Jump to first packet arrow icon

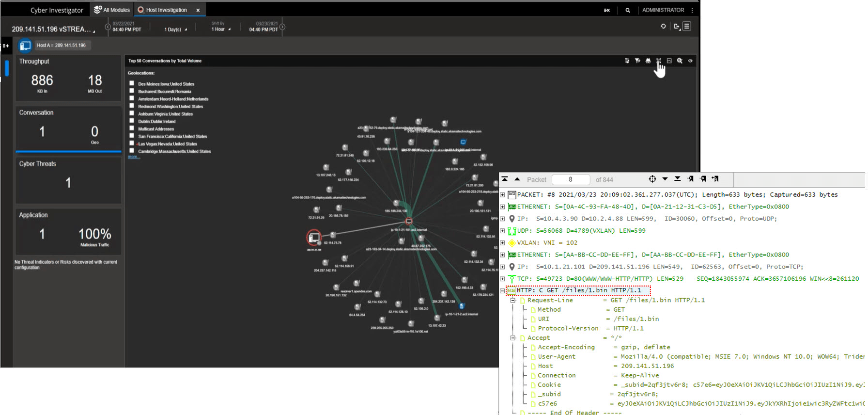pyautogui.click(x=505, y=179)
